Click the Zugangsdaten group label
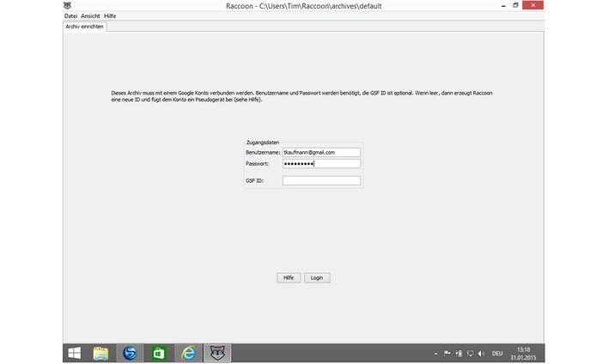The image size is (608, 364). tap(263, 143)
